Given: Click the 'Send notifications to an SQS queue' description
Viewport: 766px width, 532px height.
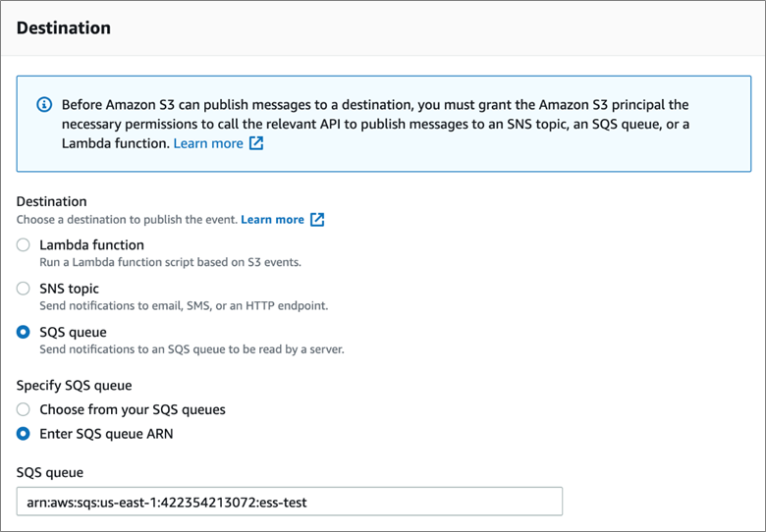Looking at the screenshot, I should (191, 349).
